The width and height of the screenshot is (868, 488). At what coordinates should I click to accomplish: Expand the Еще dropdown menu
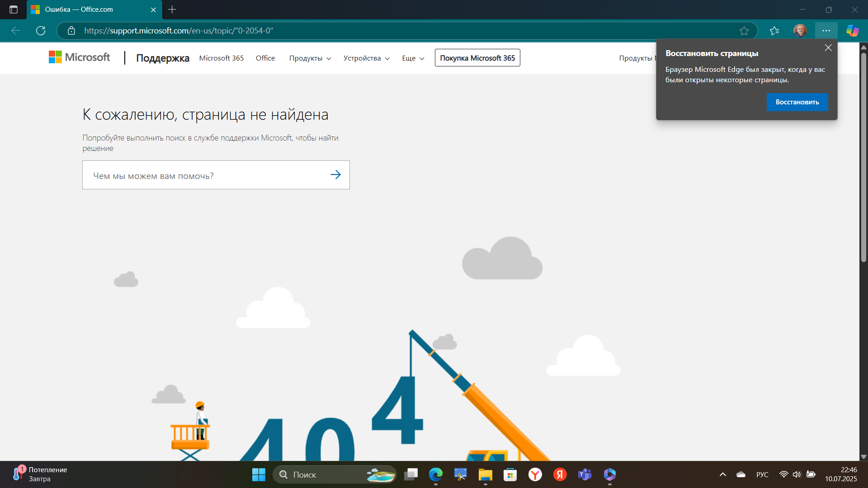[x=413, y=58]
